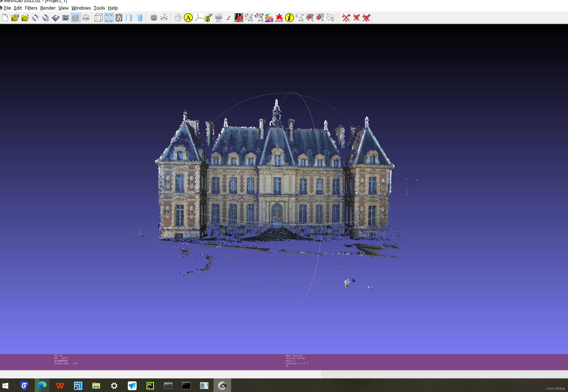Select the Z-painting brush tool

tap(229, 18)
